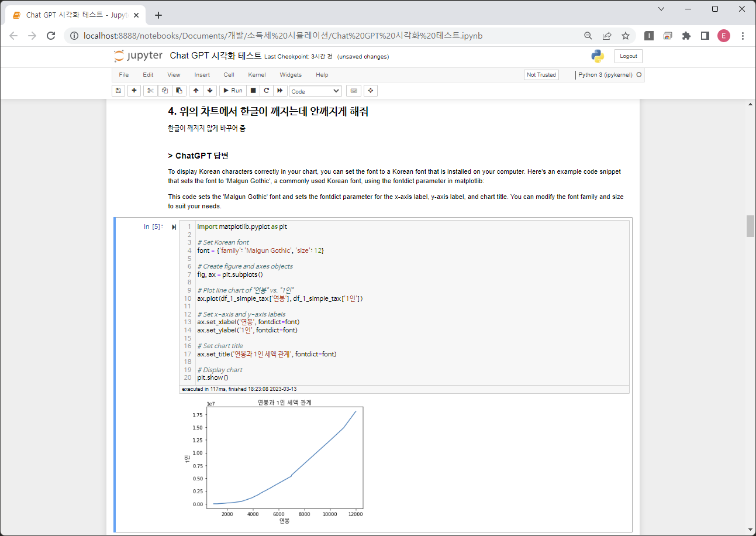
Task: Click Last Checkpoint text
Action: [298, 57]
